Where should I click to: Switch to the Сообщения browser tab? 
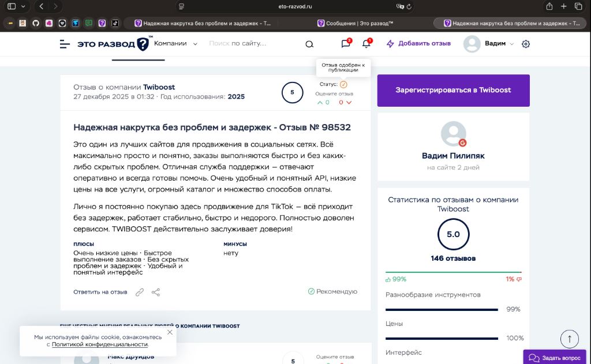[x=355, y=23]
